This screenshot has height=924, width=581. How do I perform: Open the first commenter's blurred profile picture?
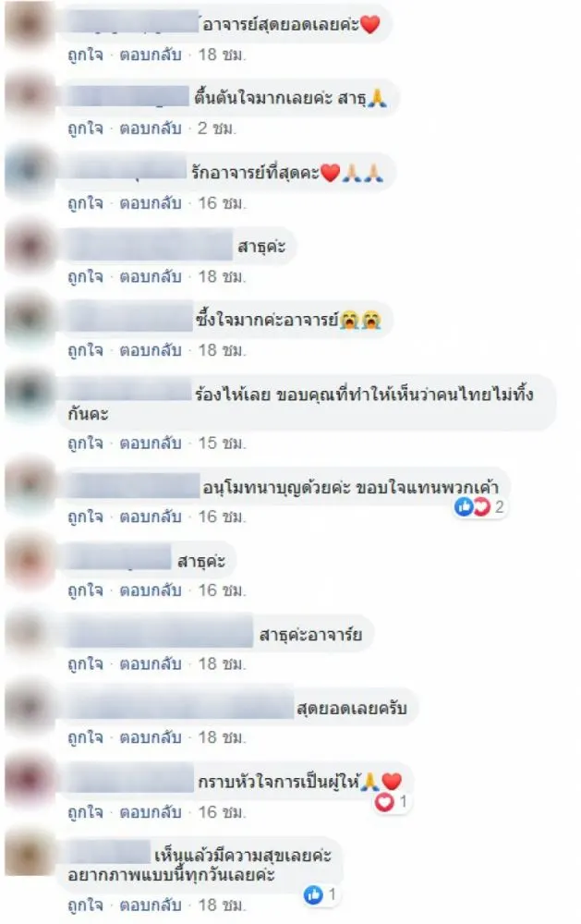[x=29, y=24]
